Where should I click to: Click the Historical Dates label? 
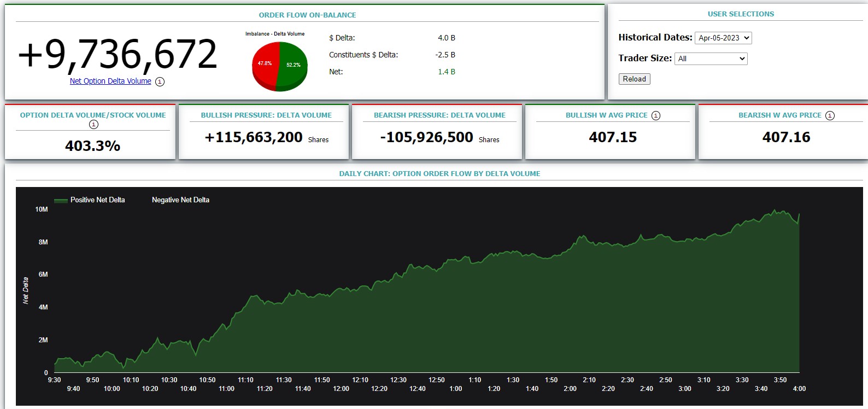pyautogui.click(x=655, y=37)
